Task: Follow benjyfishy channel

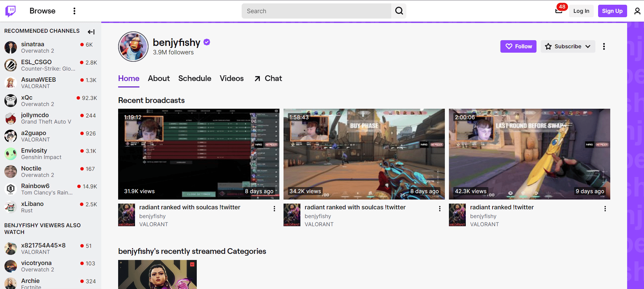Action: point(518,47)
